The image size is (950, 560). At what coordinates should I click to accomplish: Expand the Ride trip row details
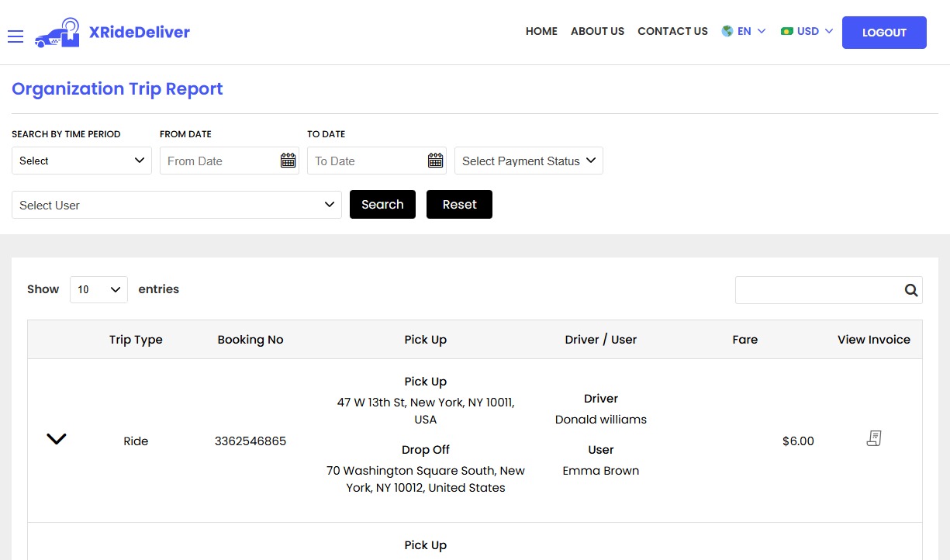[57, 439]
